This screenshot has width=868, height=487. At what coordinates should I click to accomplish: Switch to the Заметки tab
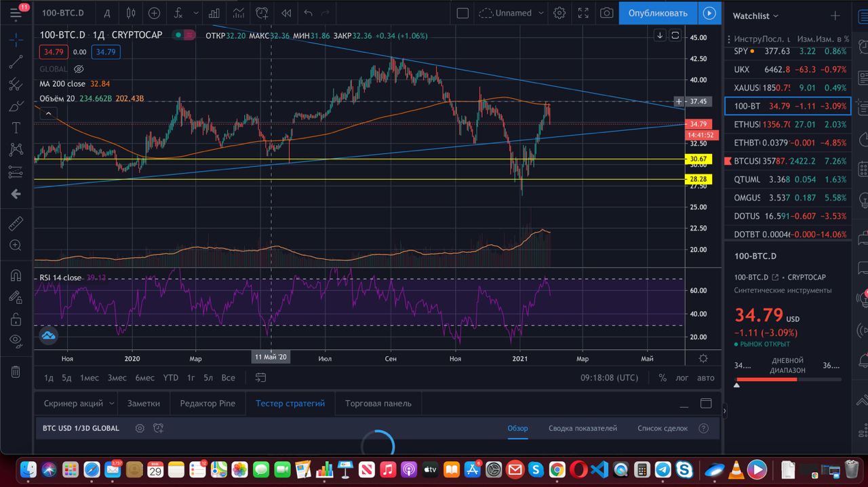click(x=144, y=403)
